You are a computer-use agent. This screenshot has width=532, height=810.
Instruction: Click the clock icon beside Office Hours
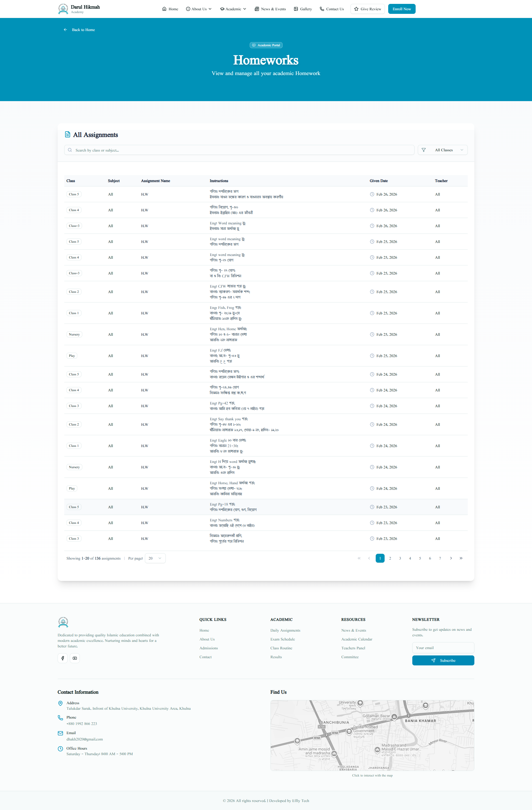pyautogui.click(x=60, y=749)
